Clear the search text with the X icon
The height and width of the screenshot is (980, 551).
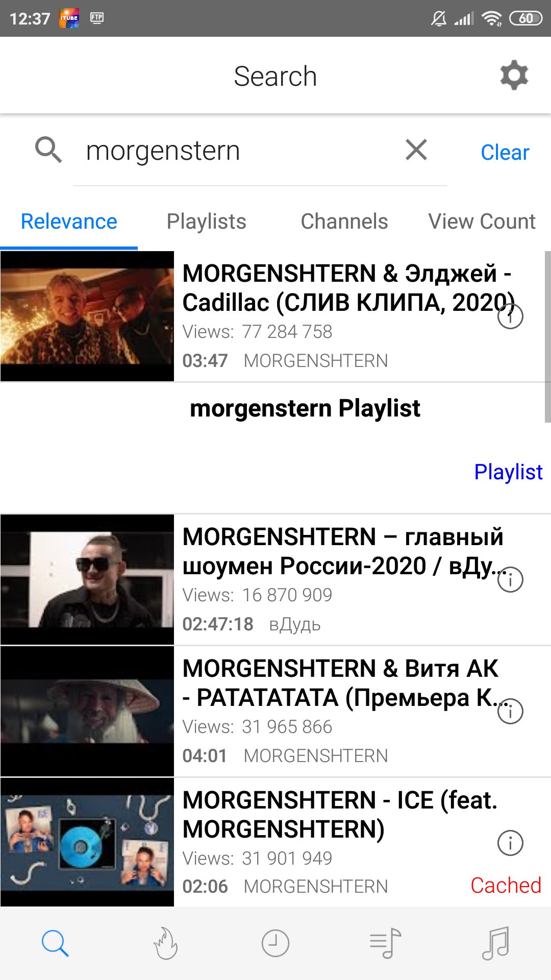coord(416,150)
